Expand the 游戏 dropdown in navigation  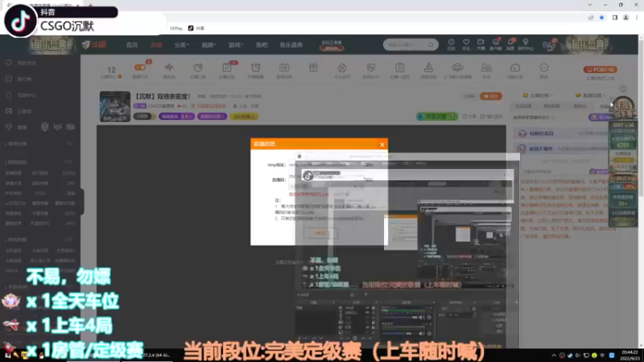coord(236,45)
